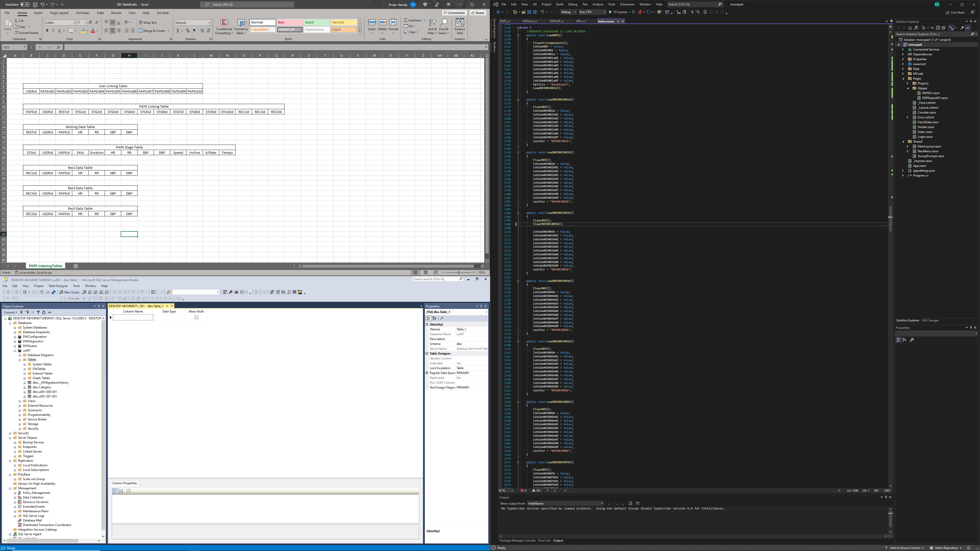Click SSMS Quick Launch search box
980x551 pixels.
[x=437, y=279]
